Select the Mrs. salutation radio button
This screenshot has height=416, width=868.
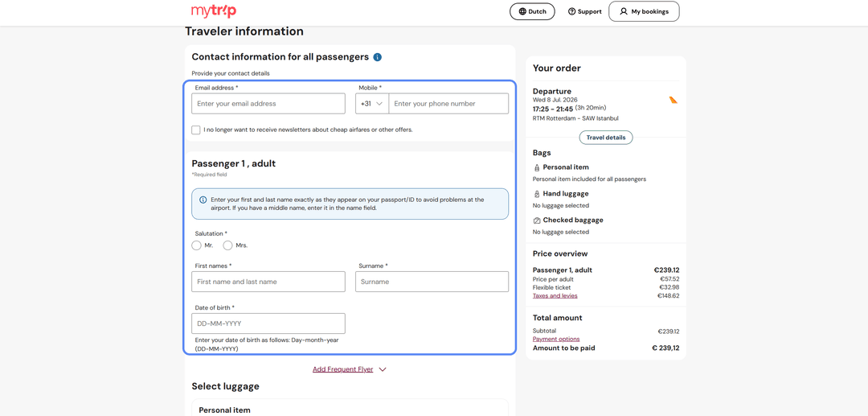point(227,245)
